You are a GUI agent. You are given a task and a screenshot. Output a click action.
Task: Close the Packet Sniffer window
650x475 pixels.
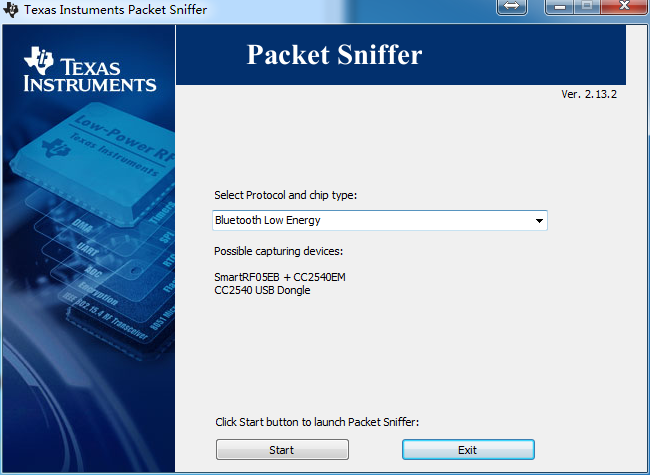point(624,6)
